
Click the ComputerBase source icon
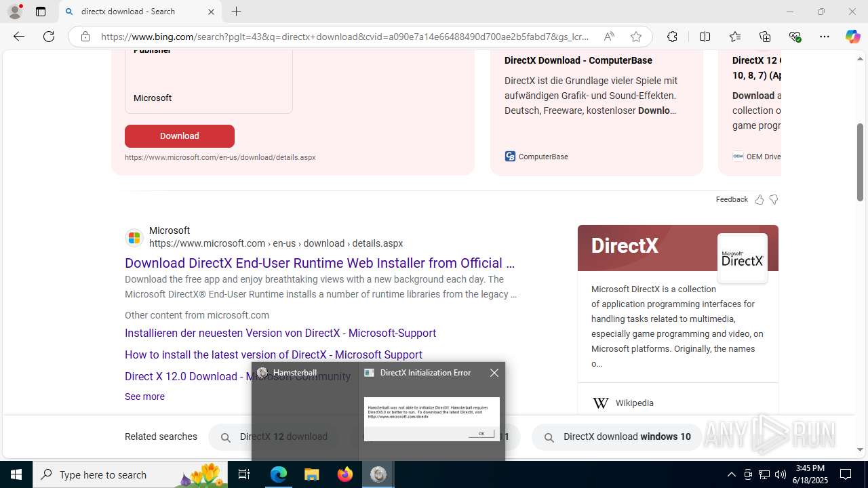tap(510, 157)
